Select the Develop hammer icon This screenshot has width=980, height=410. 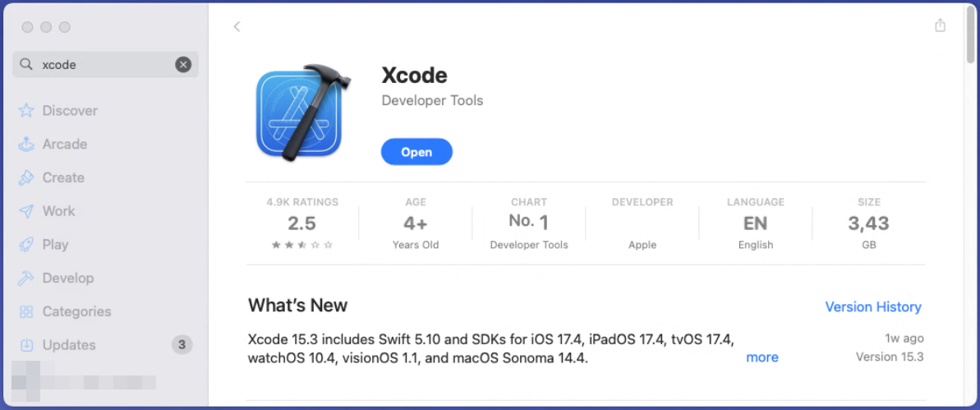click(26, 279)
